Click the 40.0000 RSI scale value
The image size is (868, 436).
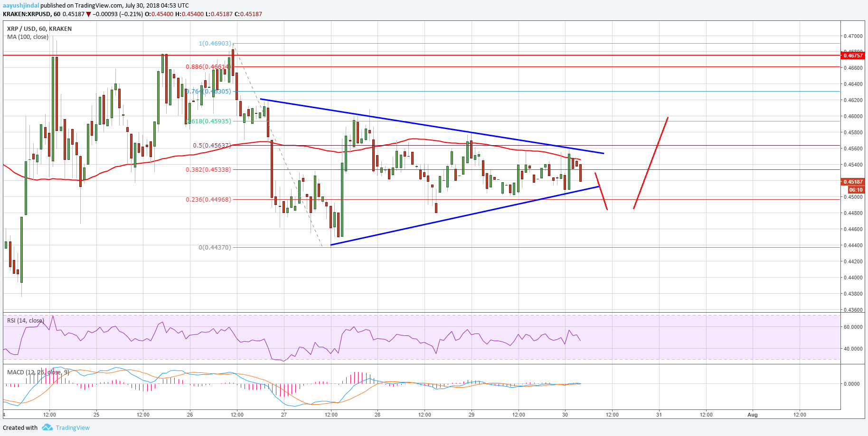853,349
